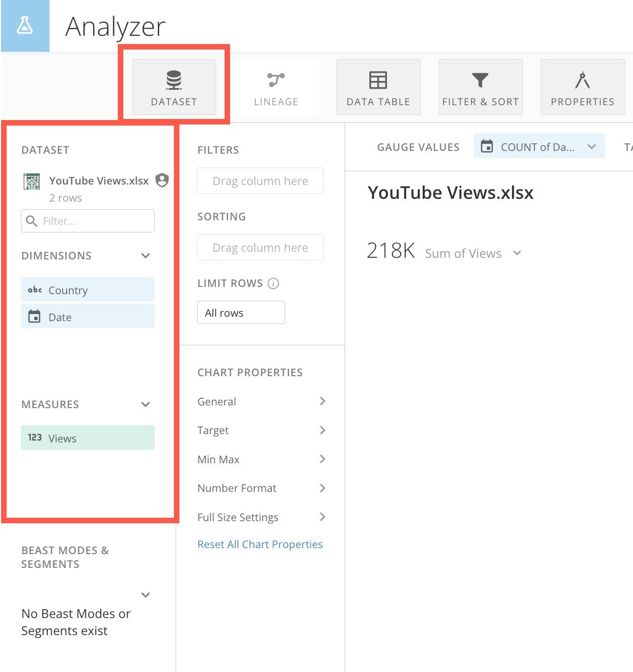
Task: Click the calendar icon in gauge value pill
Action: click(487, 146)
